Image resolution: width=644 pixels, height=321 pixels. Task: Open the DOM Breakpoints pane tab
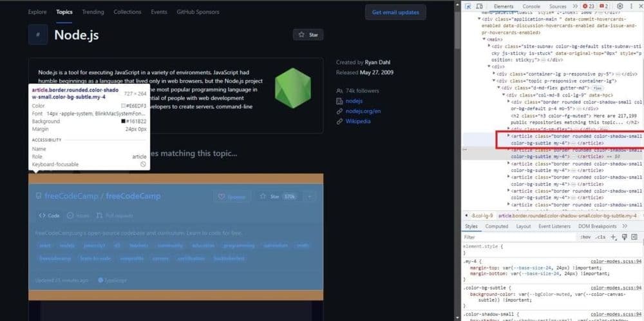pyautogui.click(x=597, y=226)
